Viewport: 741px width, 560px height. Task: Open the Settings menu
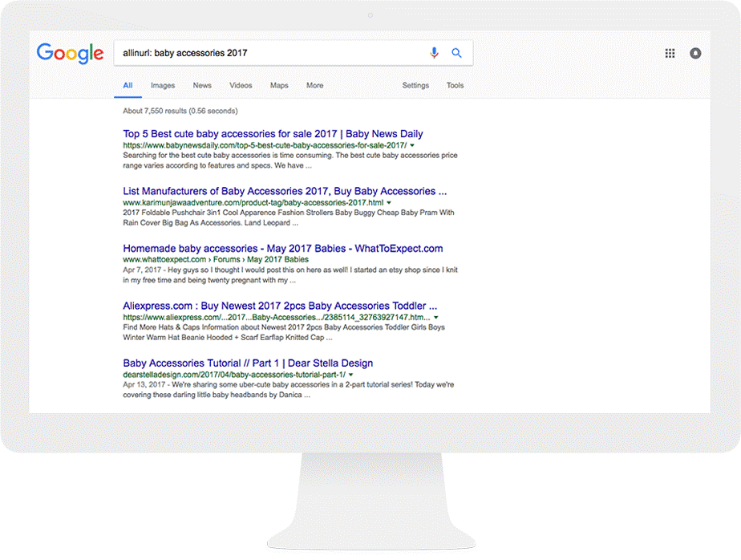click(x=415, y=86)
